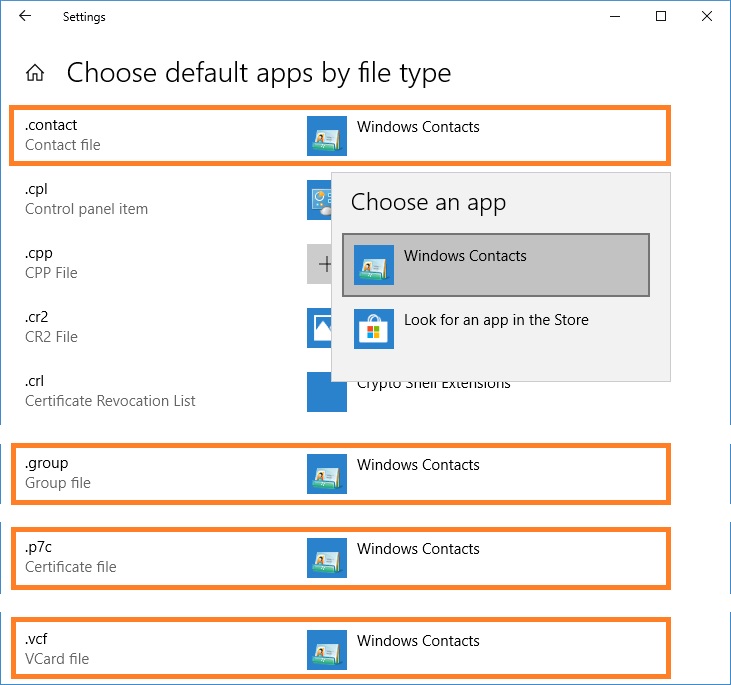The width and height of the screenshot is (731, 685).
Task: Click the .group extension text
Action: point(46,464)
